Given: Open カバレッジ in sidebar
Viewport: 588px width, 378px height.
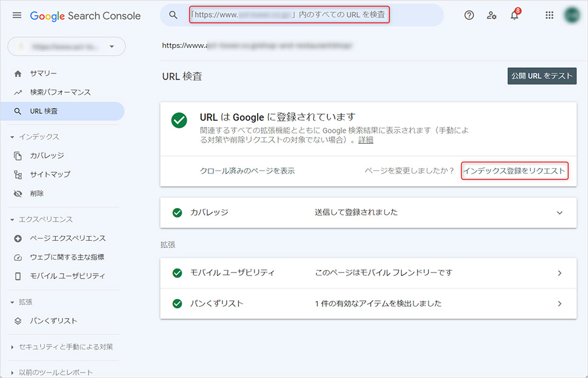Looking at the screenshot, I should (47, 155).
